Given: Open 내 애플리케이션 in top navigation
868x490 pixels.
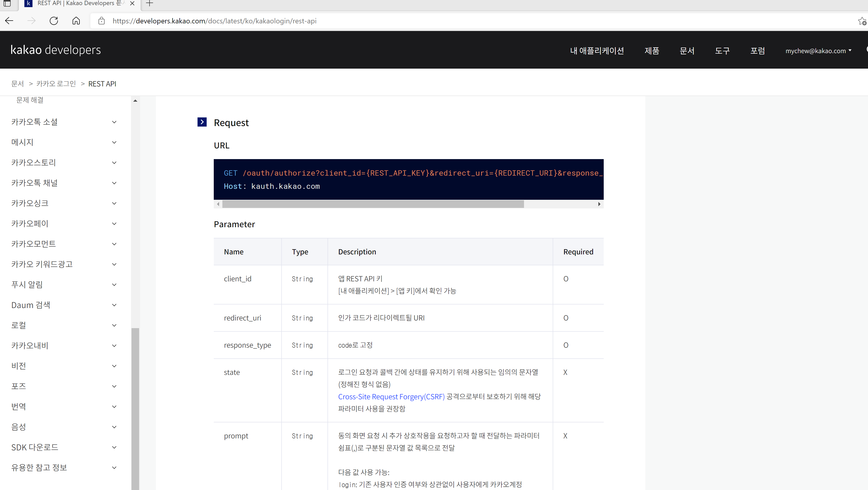Looking at the screenshot, I should coord(597,51).
